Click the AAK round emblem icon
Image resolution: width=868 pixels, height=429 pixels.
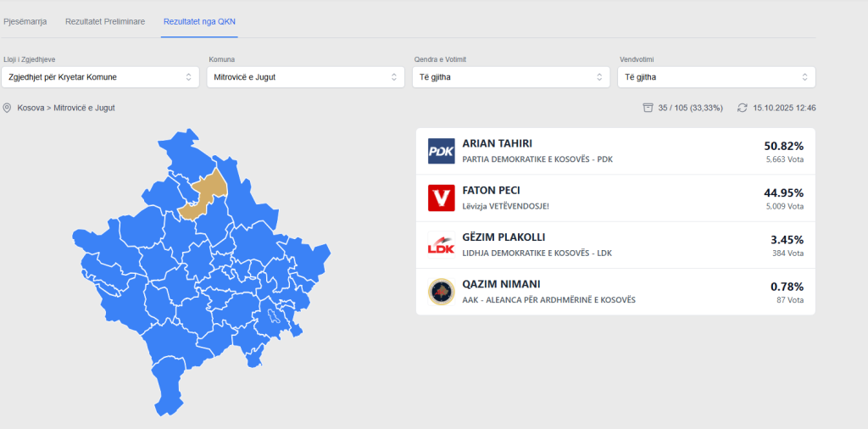point(442,292)
